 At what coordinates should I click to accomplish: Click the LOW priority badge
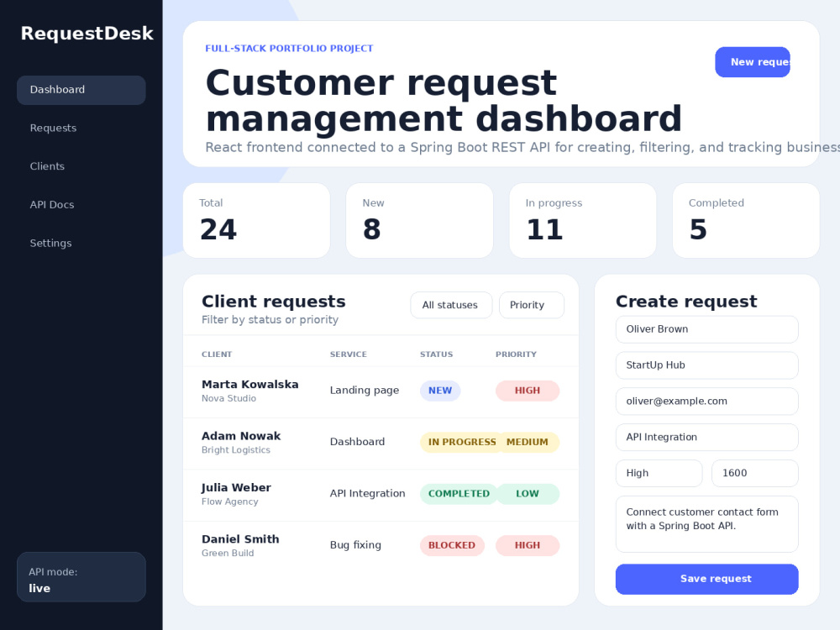(528, 494)
